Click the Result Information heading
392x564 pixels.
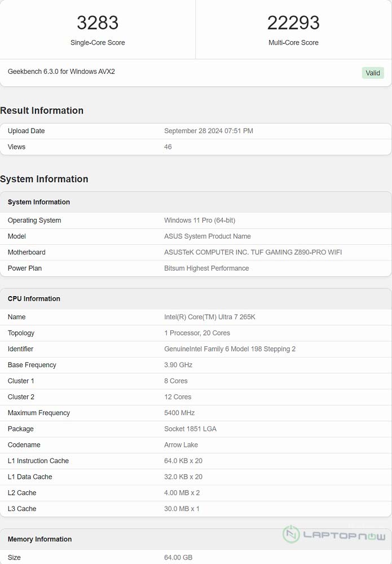[42, 111]
